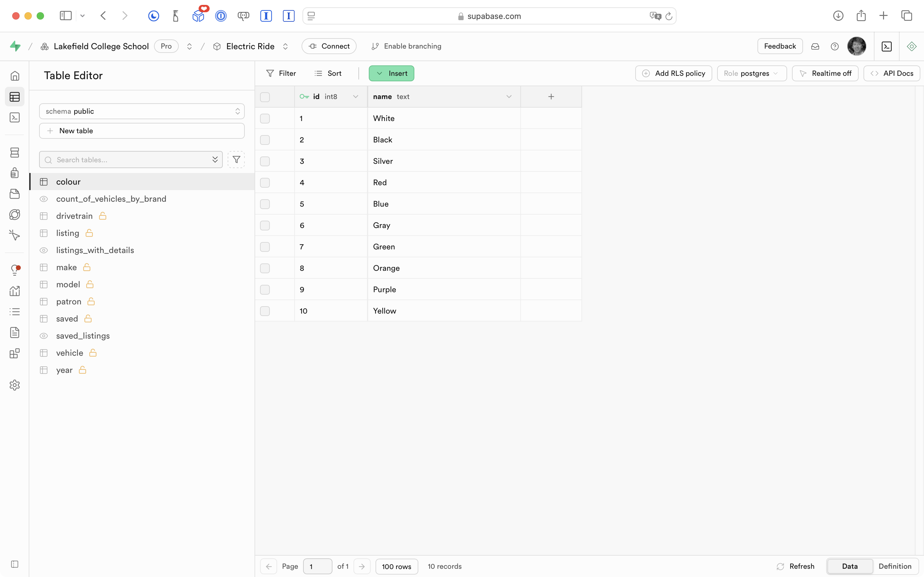The width and height of the screenshot is (924, 577).
Task: Click the page number input field
Action: [x=317, y=566]
